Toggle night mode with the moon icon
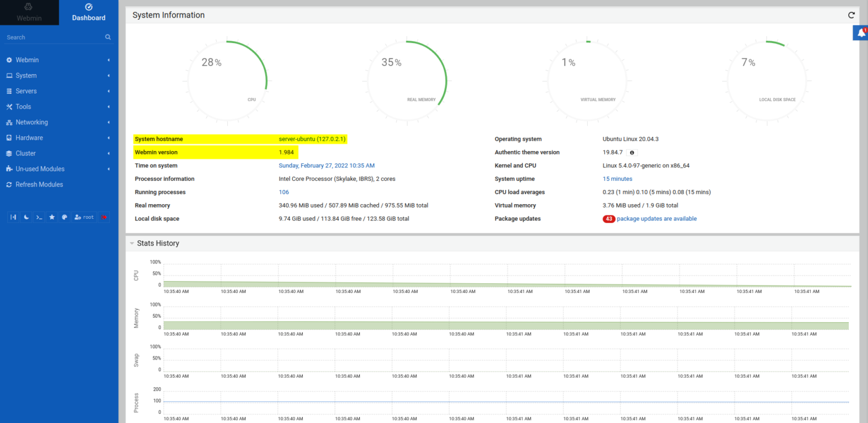868x423 pixels. tap(26, 217)
